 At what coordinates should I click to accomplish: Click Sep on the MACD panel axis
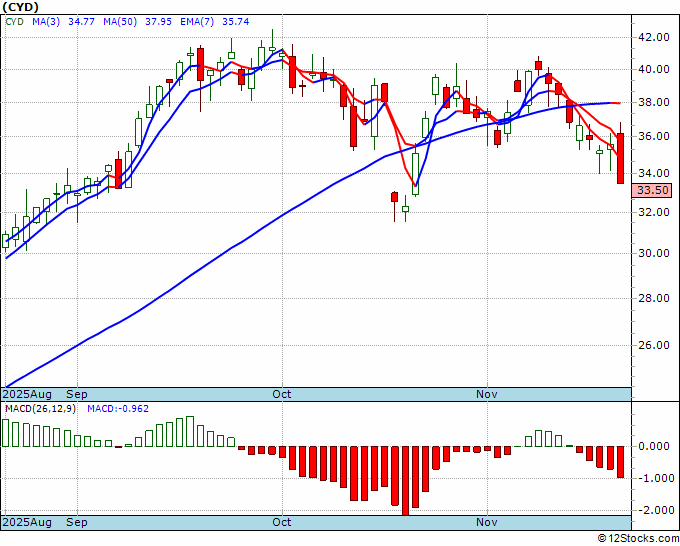[x=77, y=522]
